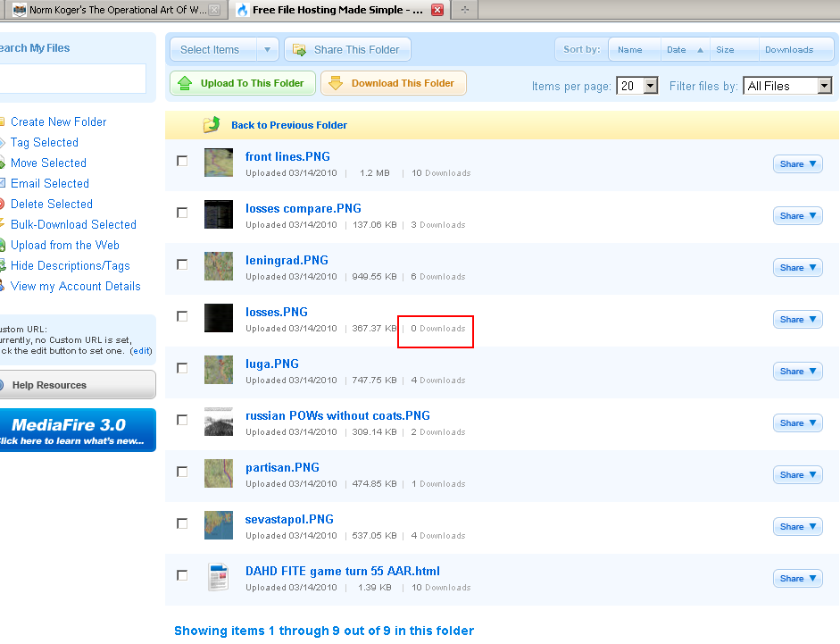Screen dimensions: 840x644
Task: Check the box for sevastapol.PNG
Action: (182, 523)
